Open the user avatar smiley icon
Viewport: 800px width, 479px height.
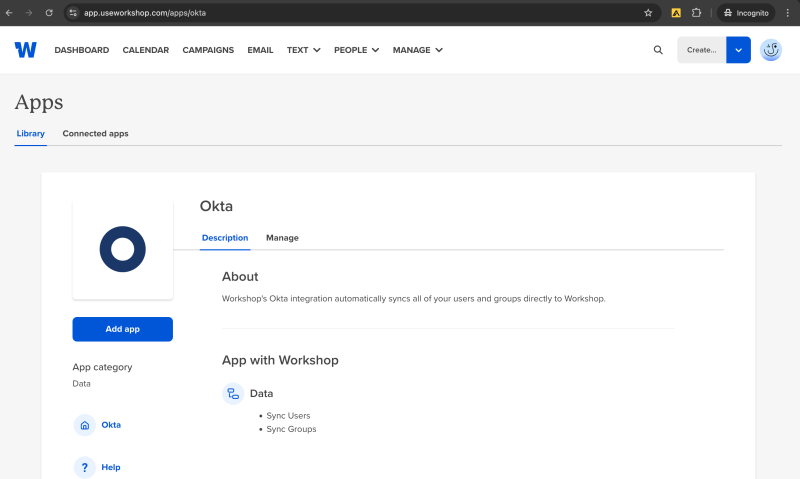pyautogui.click(x=770, y=50)
